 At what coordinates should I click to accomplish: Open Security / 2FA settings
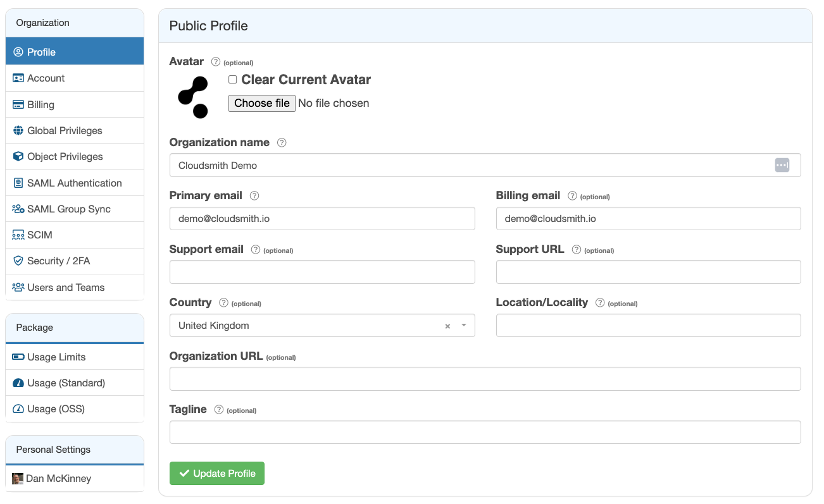tap(75, 261)
